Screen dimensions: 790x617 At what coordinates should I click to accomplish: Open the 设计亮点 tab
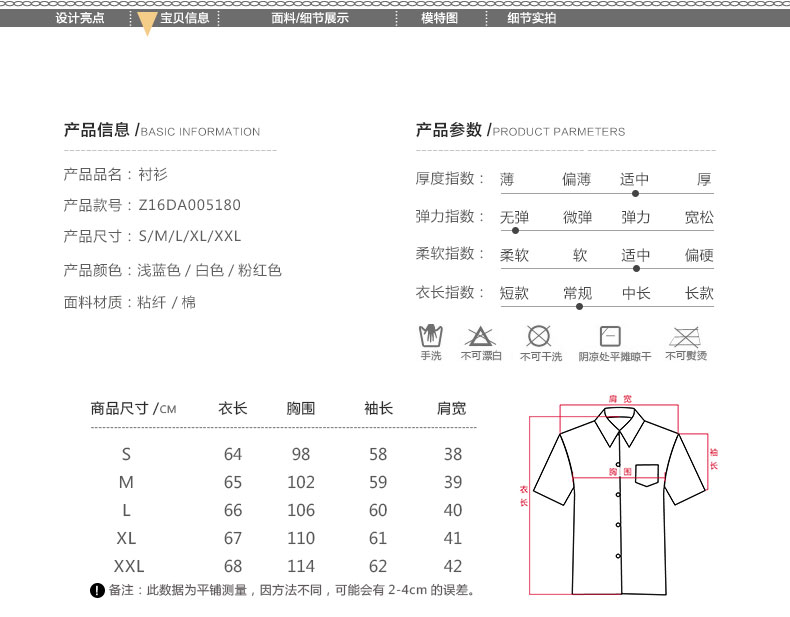79,18
